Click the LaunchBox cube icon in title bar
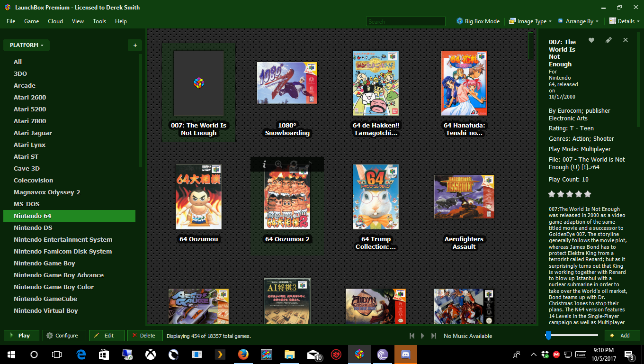Image resolution: width=644 pixels, height=364 pixels. click(x=7, y=7)
